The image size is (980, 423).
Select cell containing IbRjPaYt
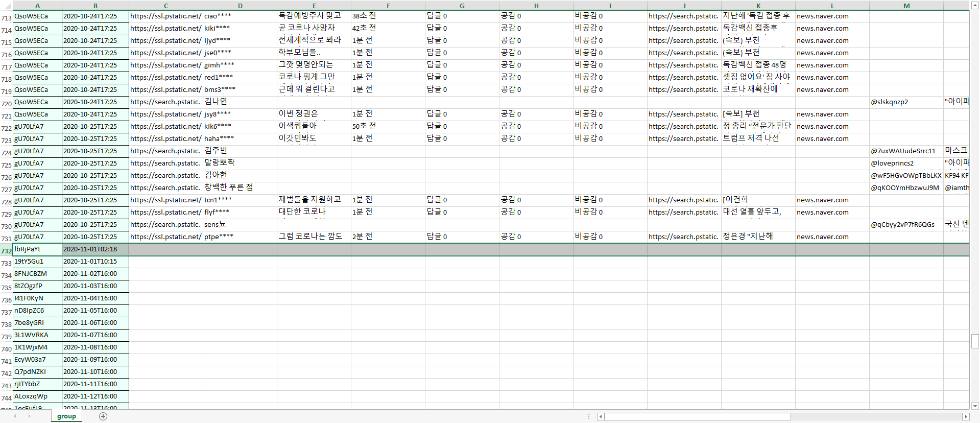37,249
